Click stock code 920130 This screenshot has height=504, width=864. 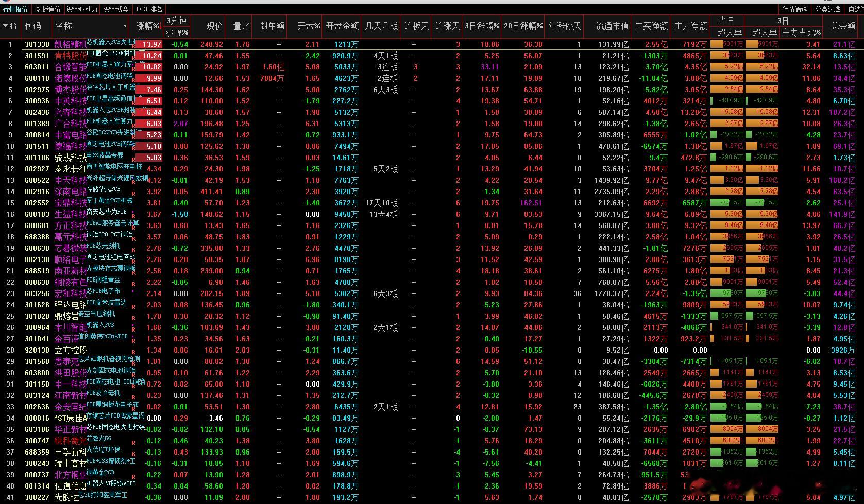[x=37, y=351]
